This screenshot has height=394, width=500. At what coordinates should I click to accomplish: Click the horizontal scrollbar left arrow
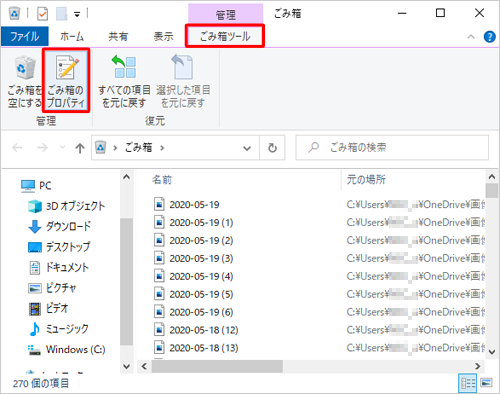point(144,366)
